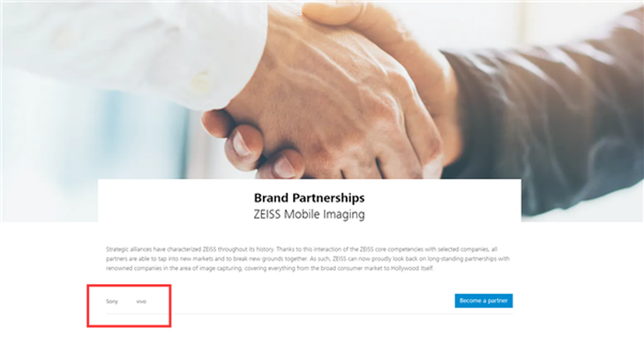Click the divider line under partner tabs
Screen dimensions: 644x343
310,314
